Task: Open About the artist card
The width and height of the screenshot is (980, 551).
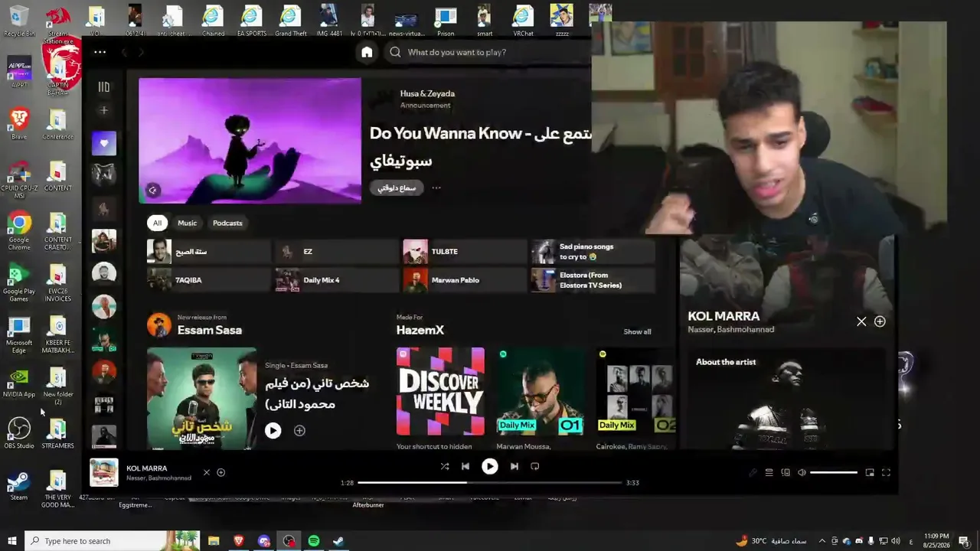Action: tap(786, 399)
